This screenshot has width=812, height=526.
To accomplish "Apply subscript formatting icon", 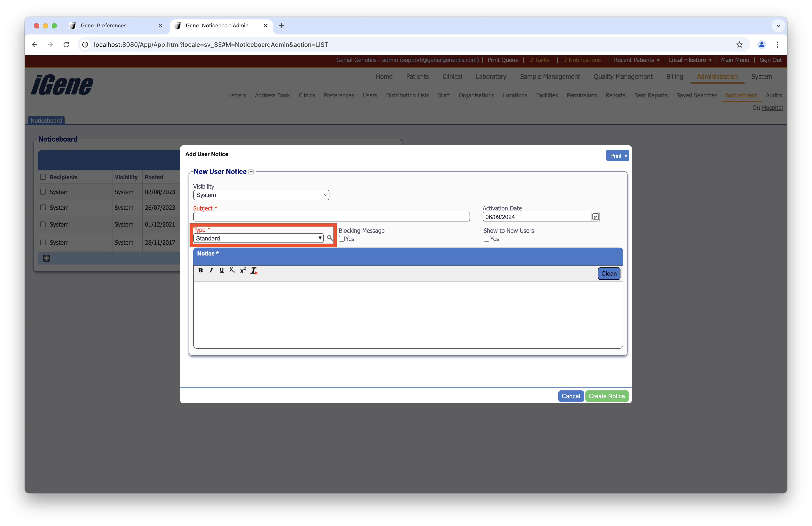I will pos(232,270).
